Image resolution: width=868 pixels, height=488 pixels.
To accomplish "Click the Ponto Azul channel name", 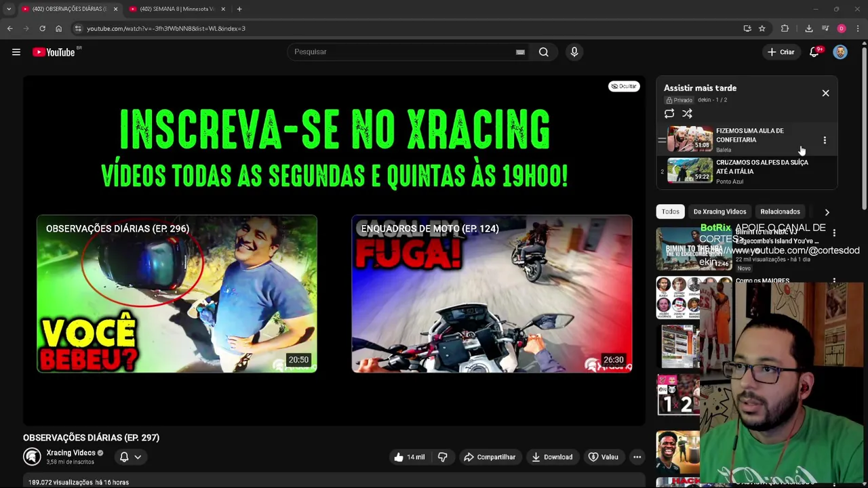I will pyautogui.click(x=730, y=182).
